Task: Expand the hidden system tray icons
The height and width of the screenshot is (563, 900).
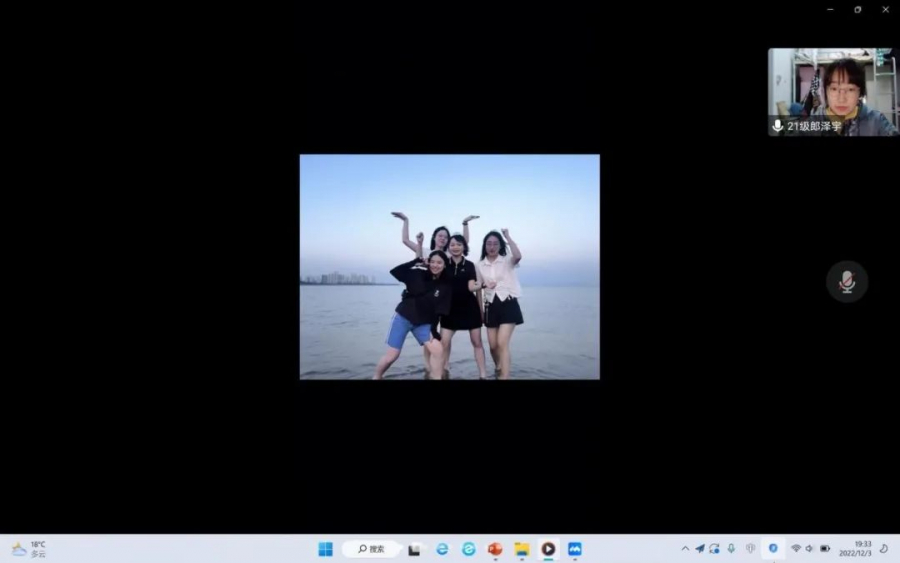Action: pos(685,549)
